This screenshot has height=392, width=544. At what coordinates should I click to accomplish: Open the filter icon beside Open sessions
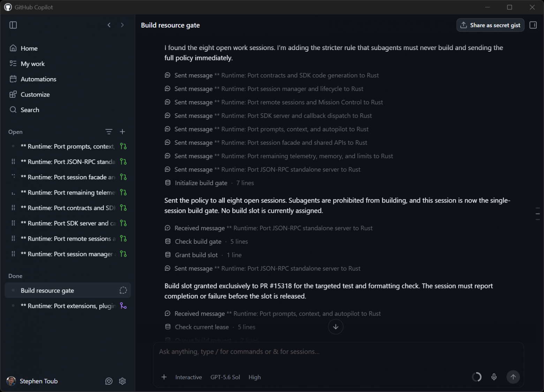point(109,132)
